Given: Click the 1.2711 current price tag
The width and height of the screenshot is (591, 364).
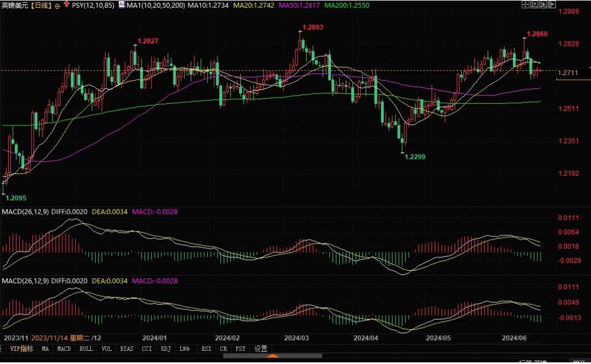Looking at the screenshot, I should pos(568,73).
